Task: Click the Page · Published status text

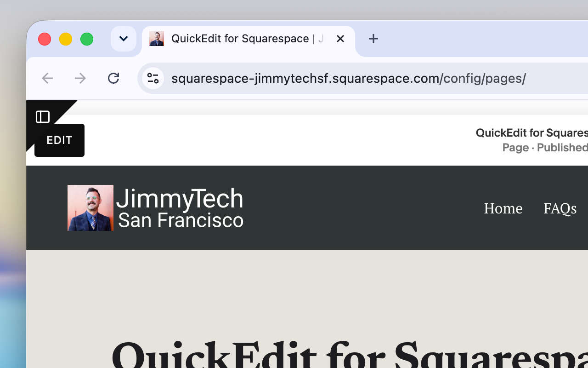Action: point(545,148)
